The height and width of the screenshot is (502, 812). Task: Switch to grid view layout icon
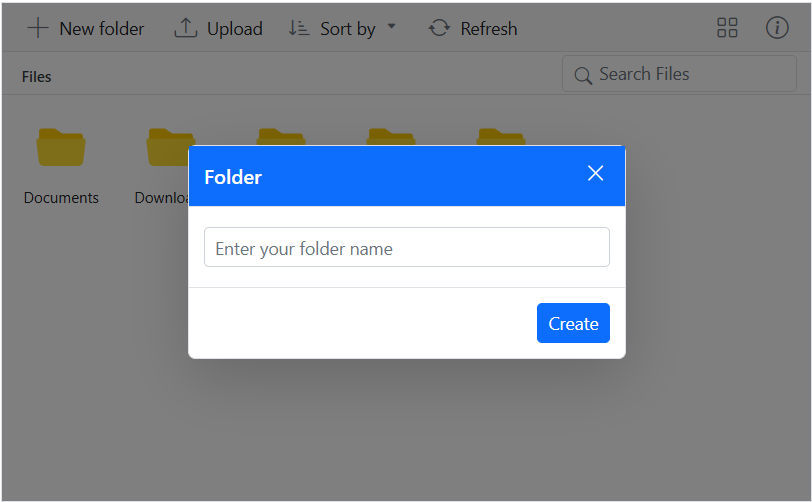(x=727, y=28)
